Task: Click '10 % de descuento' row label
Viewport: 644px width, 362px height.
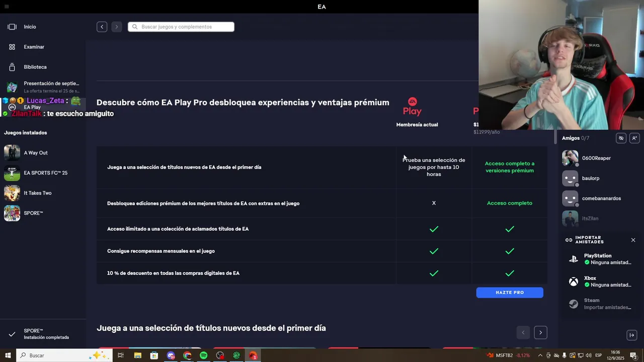Action: tap(173, 273)
